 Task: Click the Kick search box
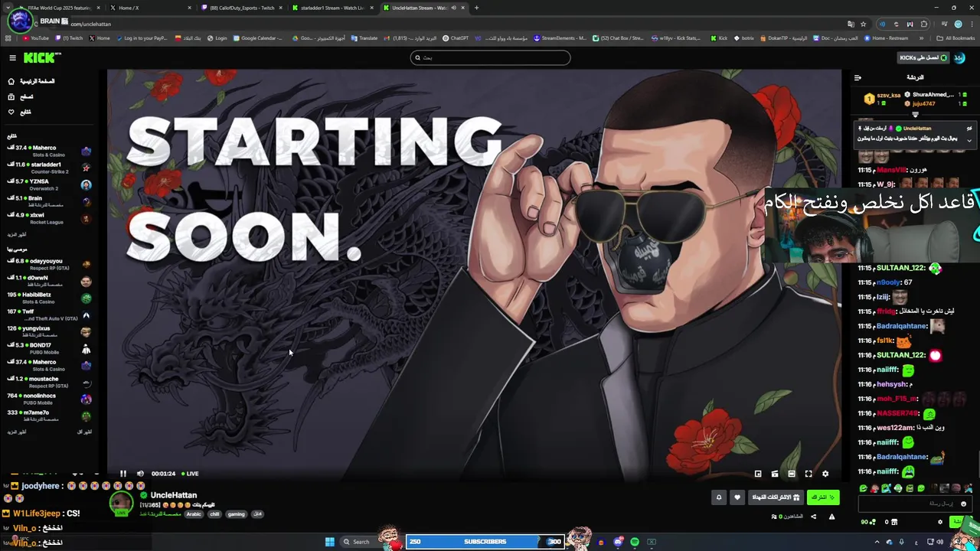pyautogui.click(x=490, y=57)
